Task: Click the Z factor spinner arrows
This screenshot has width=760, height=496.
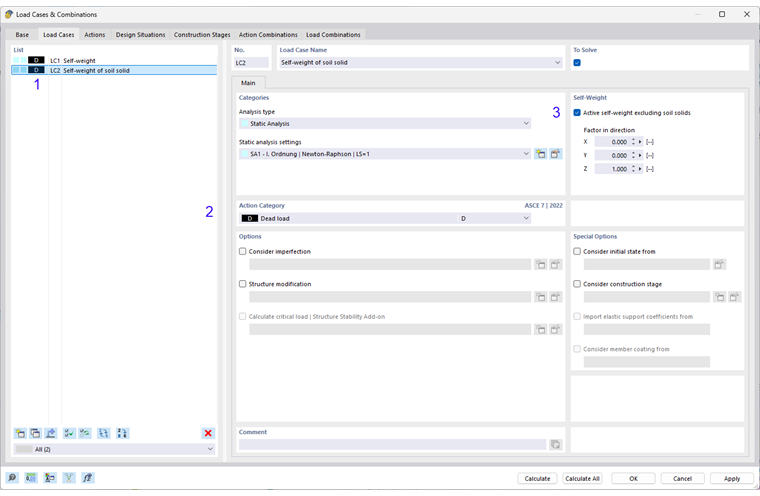Action: point(633,169)
